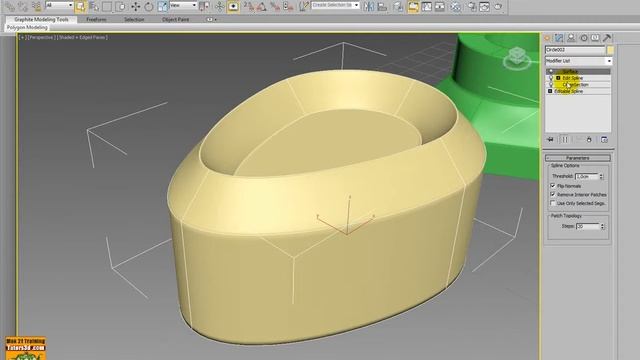The height and width of the screenshot is (360, 640).
Task: Click the Align tool icon
Action: coord(382,6)
